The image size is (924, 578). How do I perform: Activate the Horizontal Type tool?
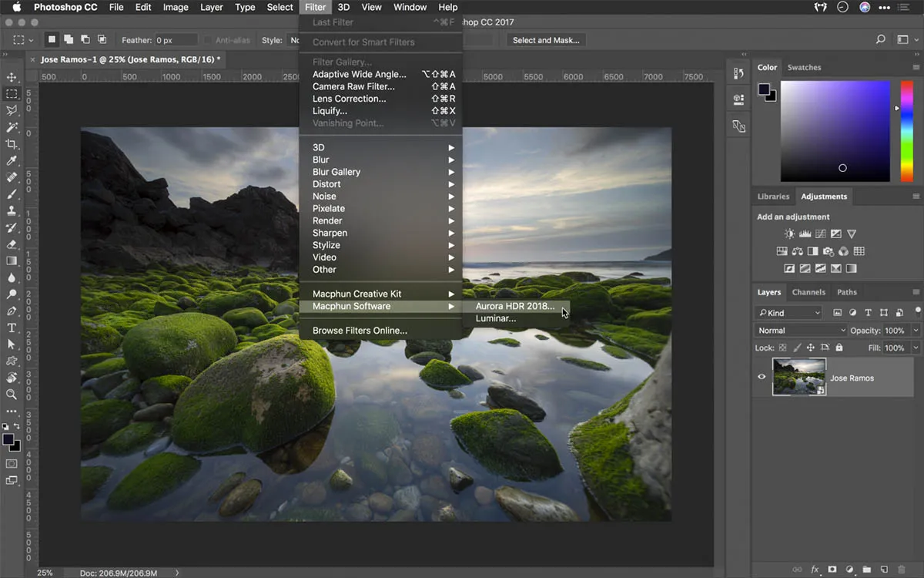click(13, 327)
